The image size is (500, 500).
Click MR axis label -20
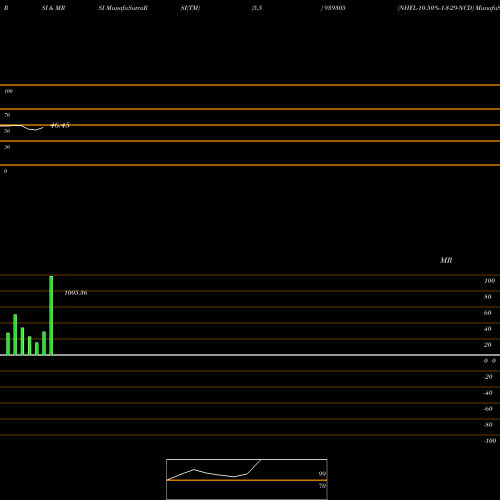[488, 377]
